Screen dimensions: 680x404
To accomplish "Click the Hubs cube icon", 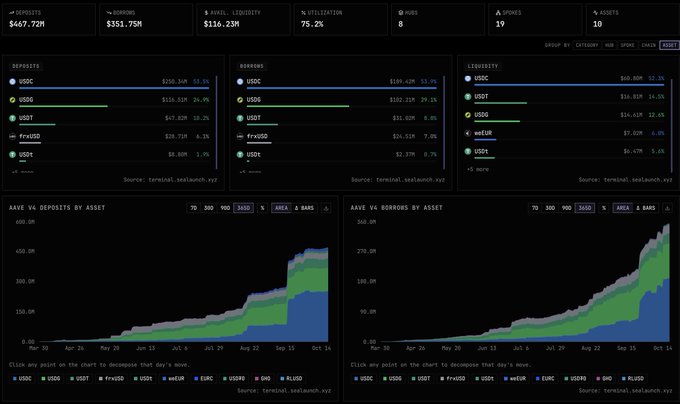I will (401, 13).
